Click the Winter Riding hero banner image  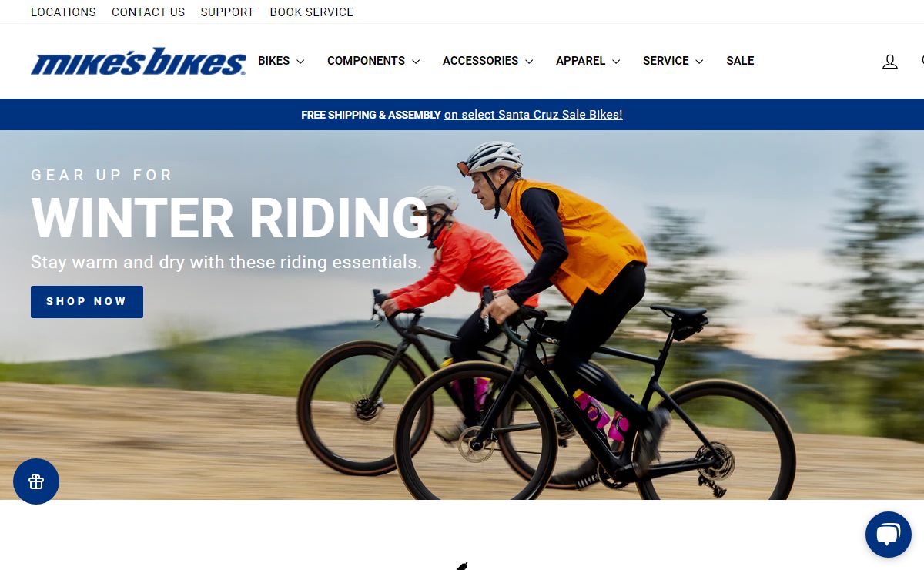pyautogui.click(x=462, y=315)
